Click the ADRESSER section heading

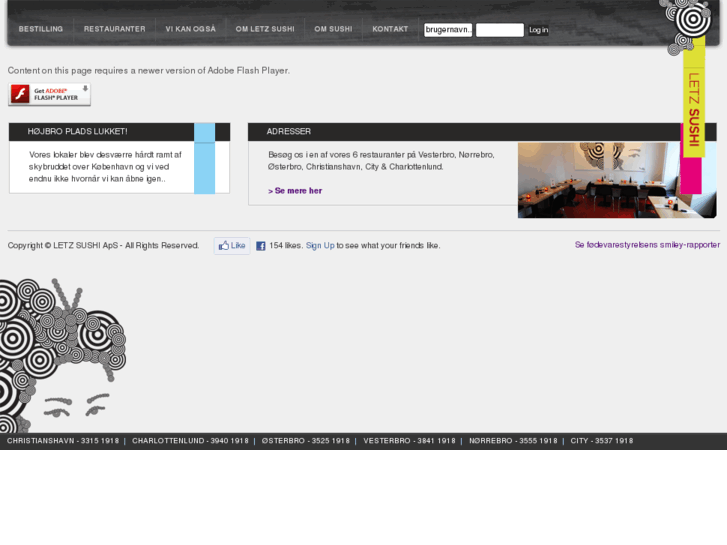[x=288, y=131]
